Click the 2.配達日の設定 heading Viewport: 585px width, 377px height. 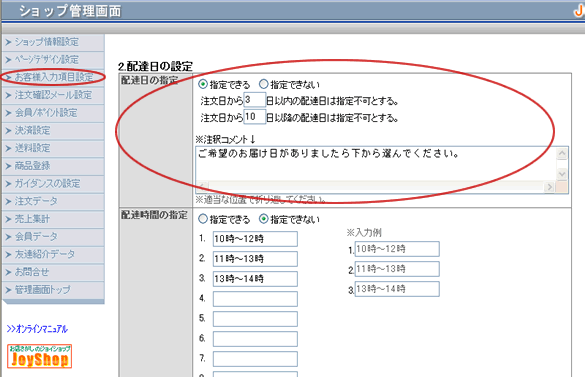155,67
